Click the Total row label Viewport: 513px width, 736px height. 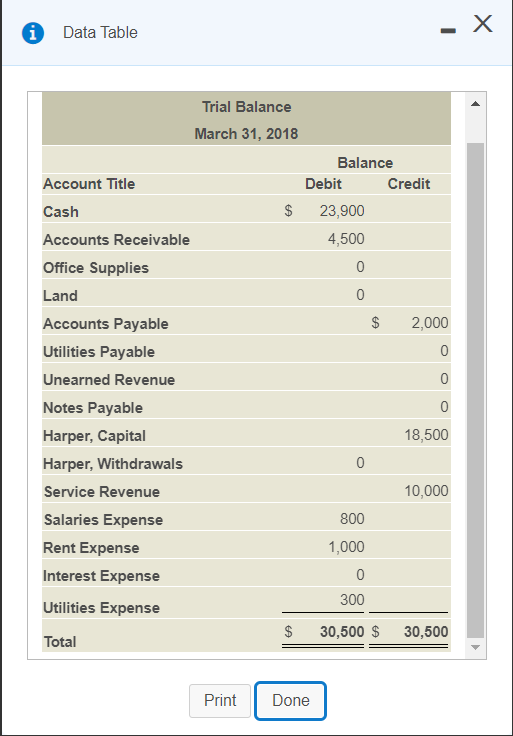[60, 642]
